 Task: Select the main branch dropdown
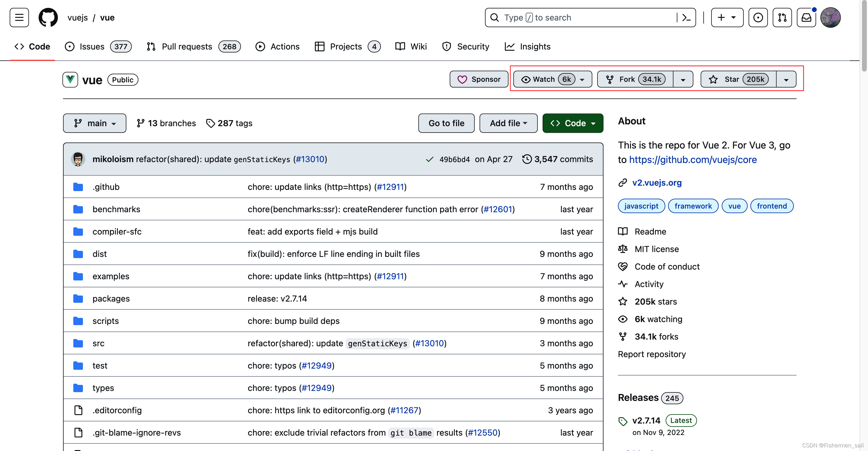pos(95,123)
